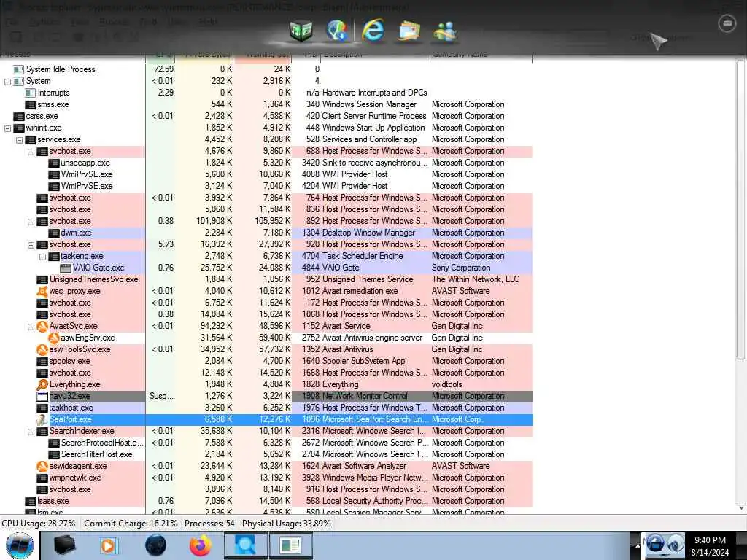The height and width of the screenshot is (560, 747).
Task: Open the dock settings circle button
Action: tap(727, 23)
